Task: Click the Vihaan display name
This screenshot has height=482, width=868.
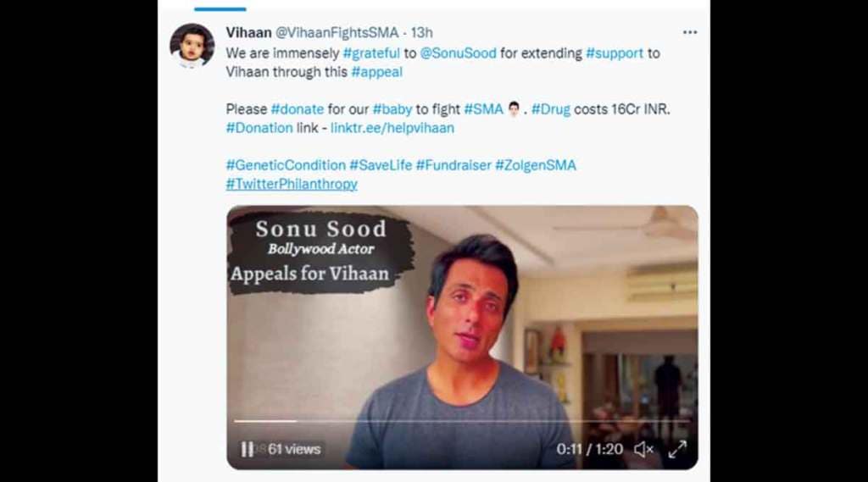Action: point(248,32)
